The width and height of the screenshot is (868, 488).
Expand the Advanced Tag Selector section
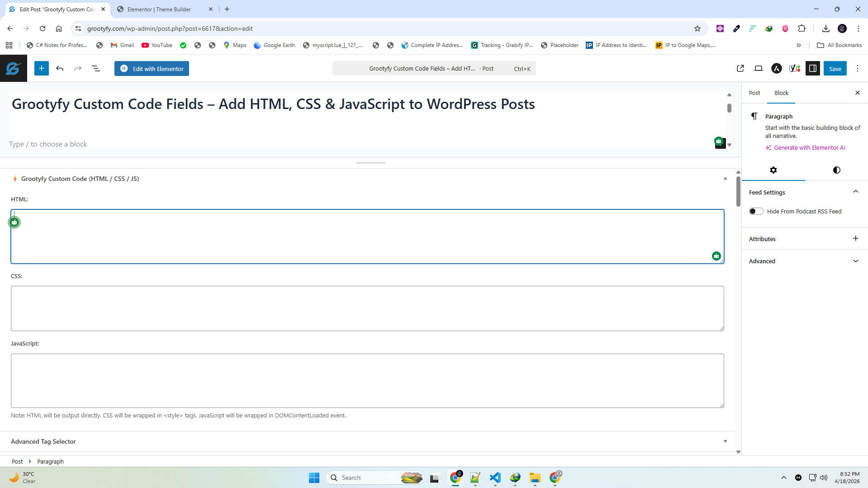(725, 441)
